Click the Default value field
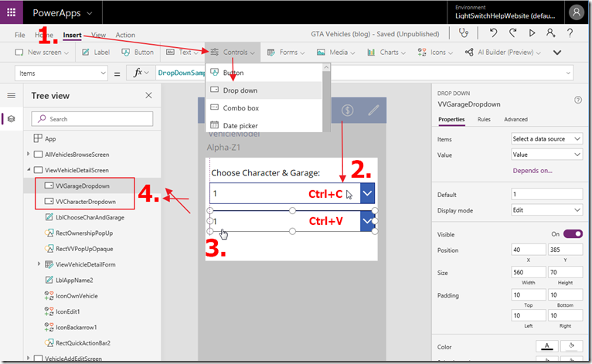The image size is (592, 364). pos(546,194)
